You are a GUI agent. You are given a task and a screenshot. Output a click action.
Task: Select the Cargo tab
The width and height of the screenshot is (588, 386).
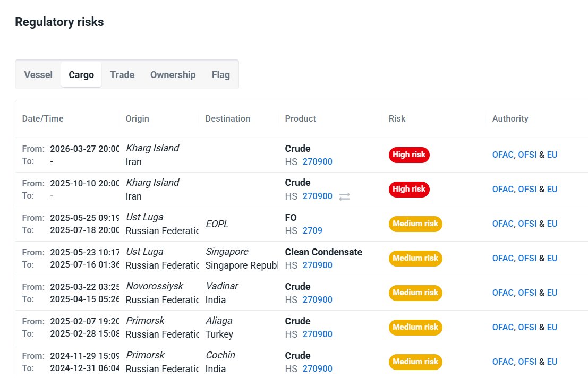pos(81,74)
